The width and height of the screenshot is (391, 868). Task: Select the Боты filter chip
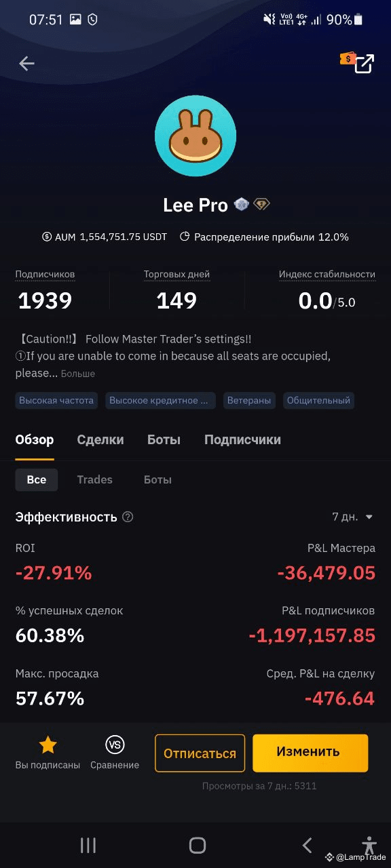click(x=157, y=479)
